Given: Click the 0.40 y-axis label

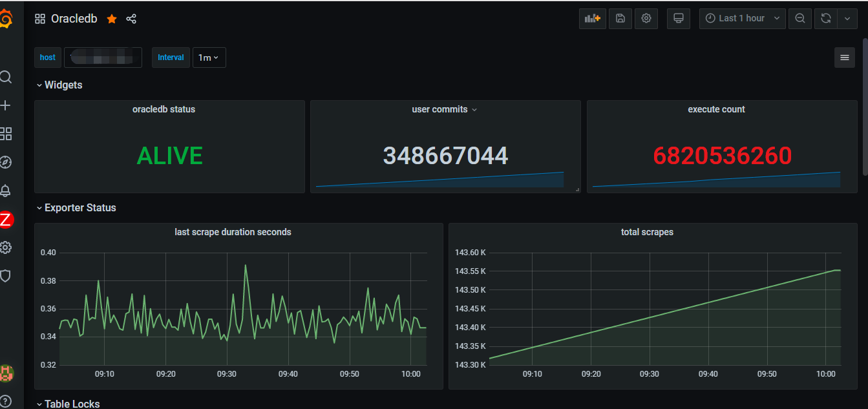Looking at the screenshot, I should [48, 253].
